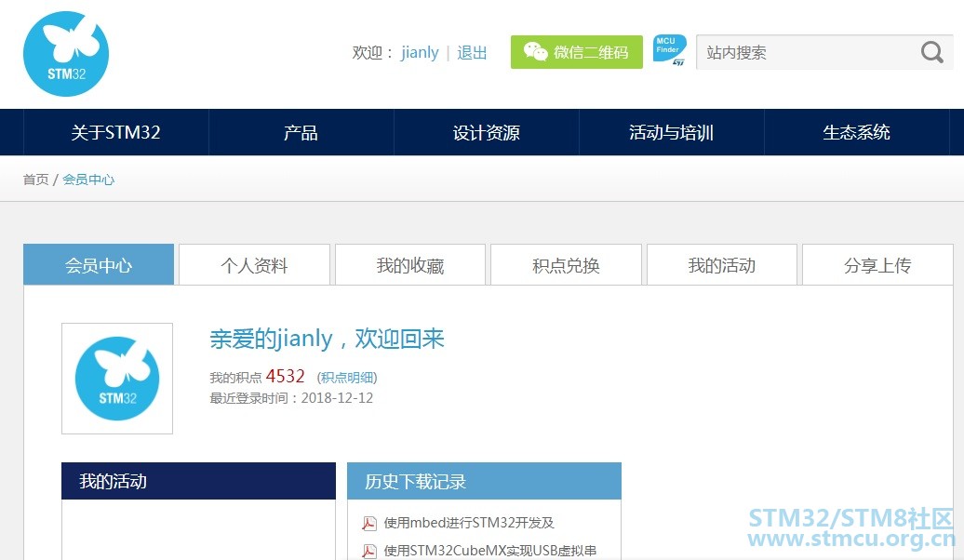964x560 pixels.
Task: Click the search magnifier icon
Action: click(x=932, y=52)
